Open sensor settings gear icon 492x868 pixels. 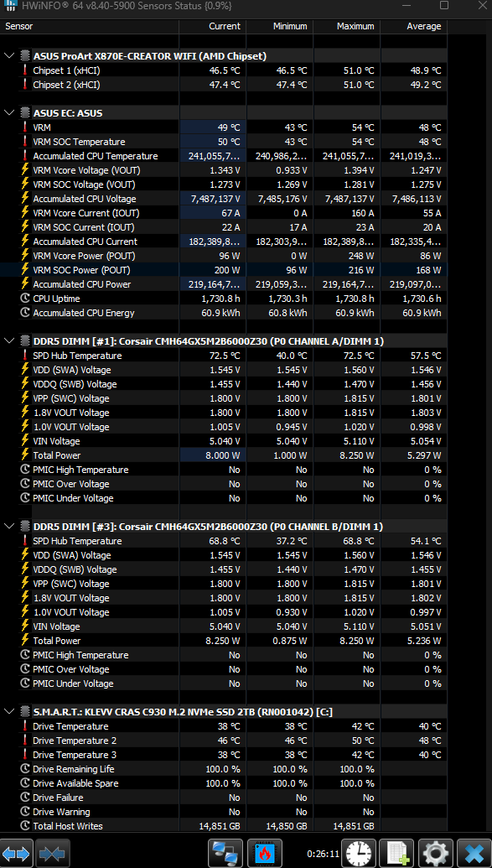436,854
